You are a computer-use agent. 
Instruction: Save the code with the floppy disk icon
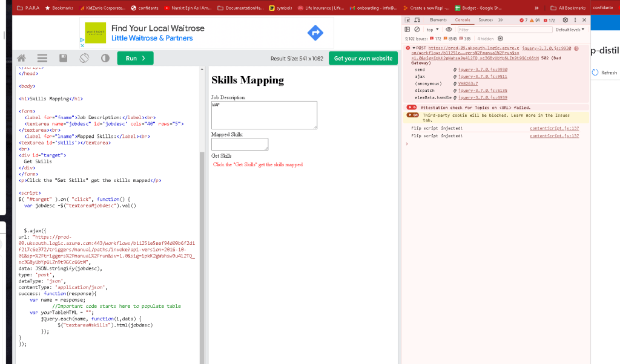63,59
